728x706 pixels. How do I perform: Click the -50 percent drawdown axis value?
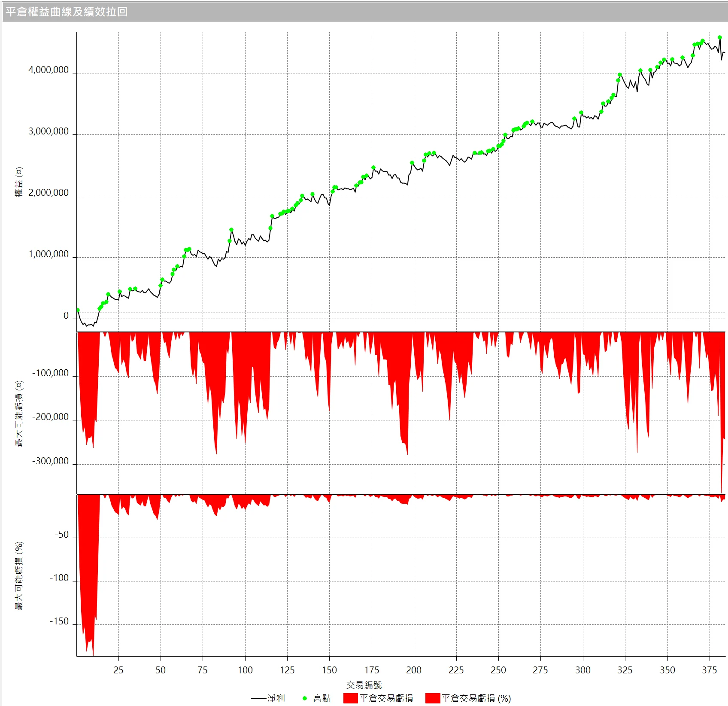click(x=62, y=535)
